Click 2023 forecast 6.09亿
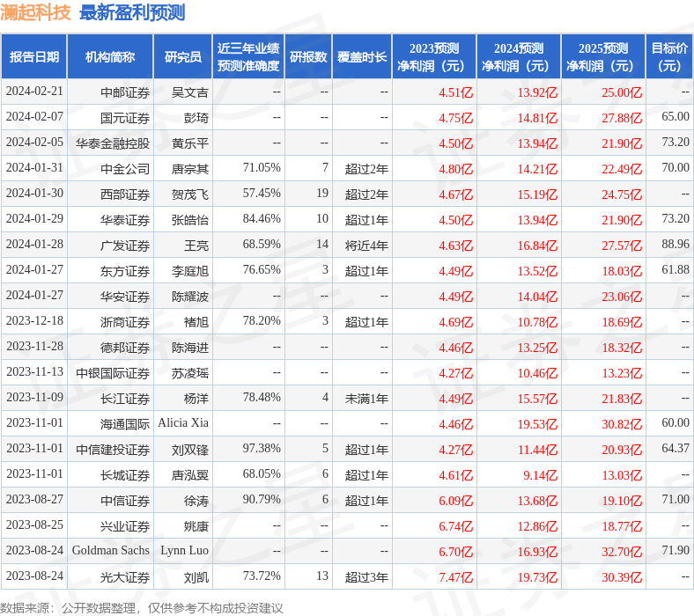The image size is (694, 616). click(456, 501)
